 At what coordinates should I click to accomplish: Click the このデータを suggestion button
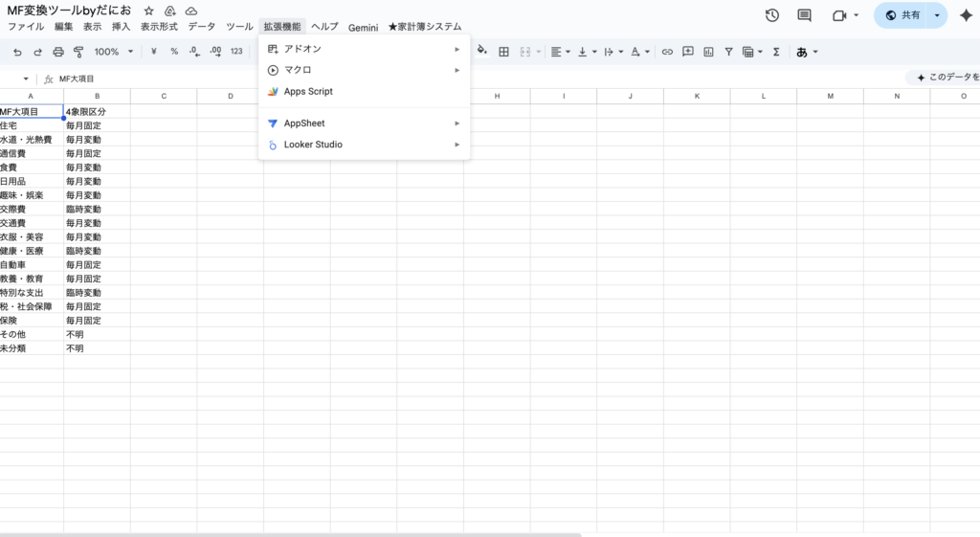pyautogui.click(x=946, y=78)
